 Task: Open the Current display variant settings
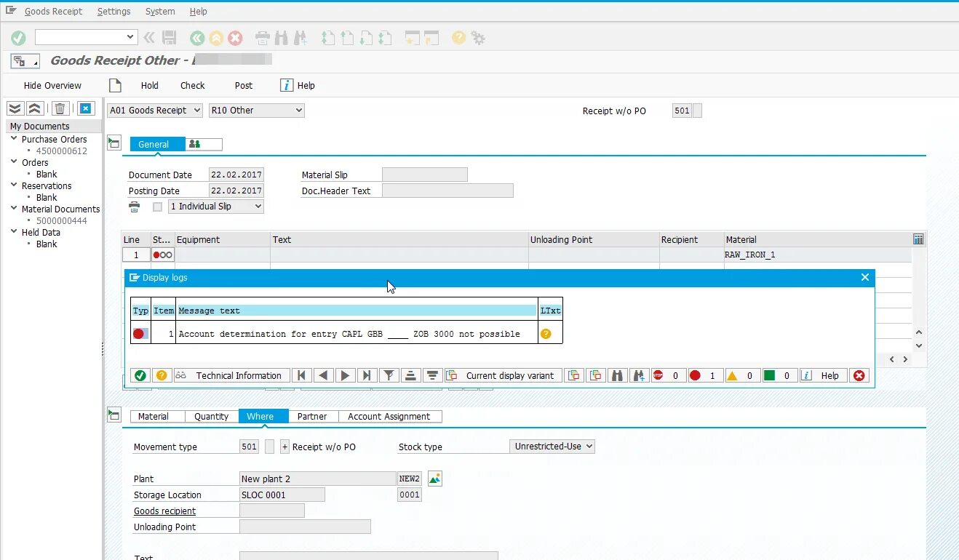(x=503, y=375)
